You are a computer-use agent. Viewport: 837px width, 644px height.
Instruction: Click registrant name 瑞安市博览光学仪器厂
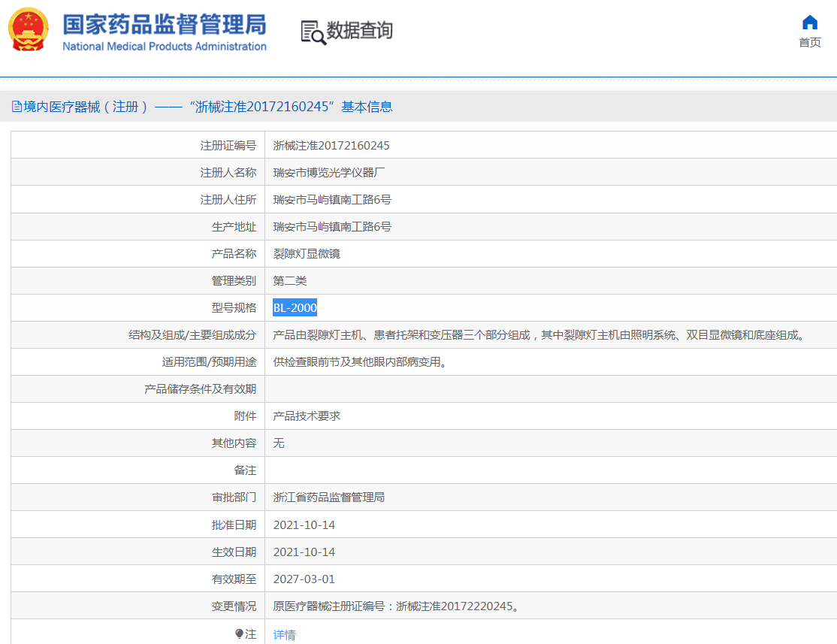click(x=329, y=173)
